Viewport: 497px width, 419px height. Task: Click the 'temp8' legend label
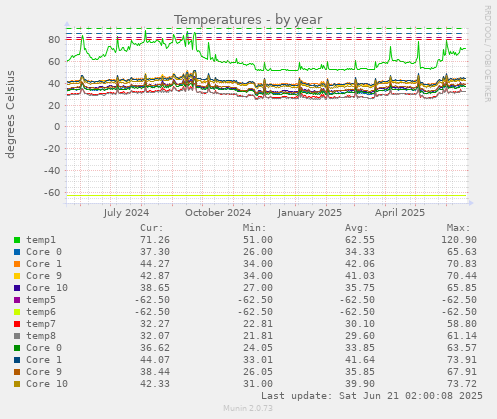coord(41,336)
